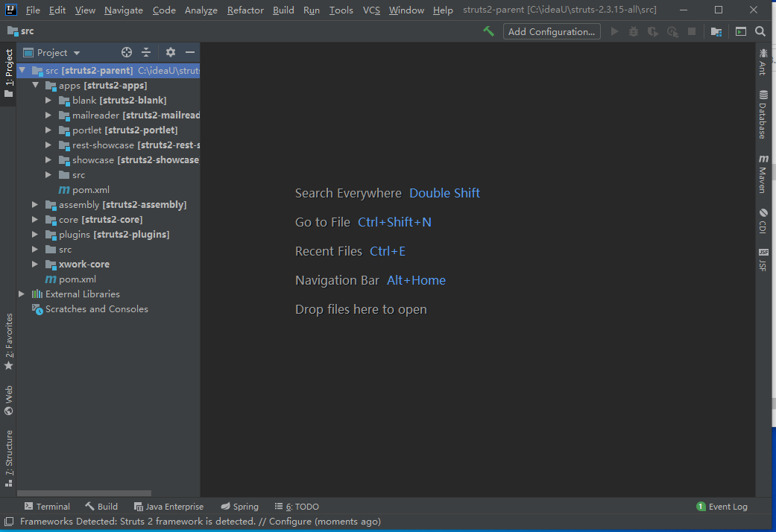The image size is (776, 532).
Task: Click Add Configuration button
Action: pyautogui.click(x=552, y=32)
